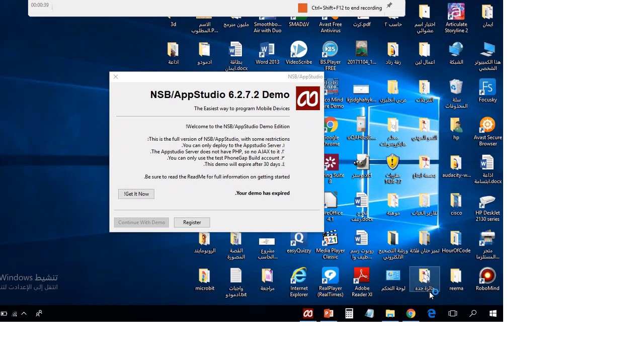Select the Focusky desktop icon
644x362 pixels.
pos(488,91)
